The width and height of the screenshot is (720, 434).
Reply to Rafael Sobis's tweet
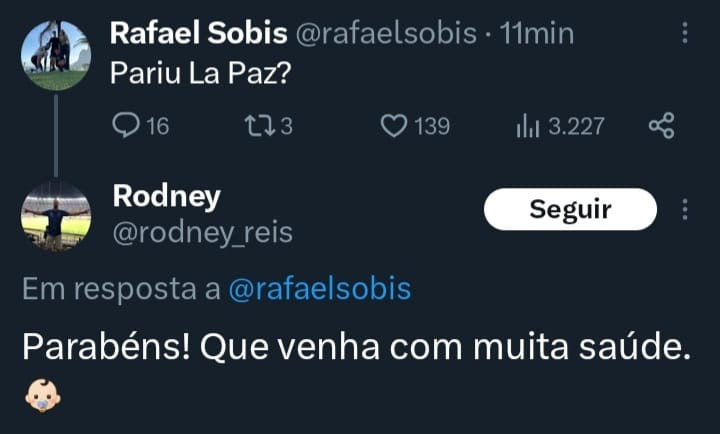point(126,126)
